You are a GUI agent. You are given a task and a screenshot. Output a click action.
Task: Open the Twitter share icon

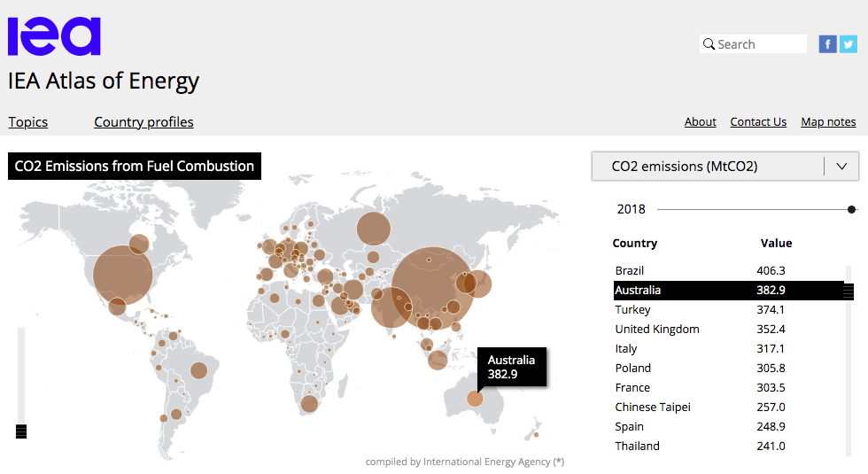pos(849,44)
